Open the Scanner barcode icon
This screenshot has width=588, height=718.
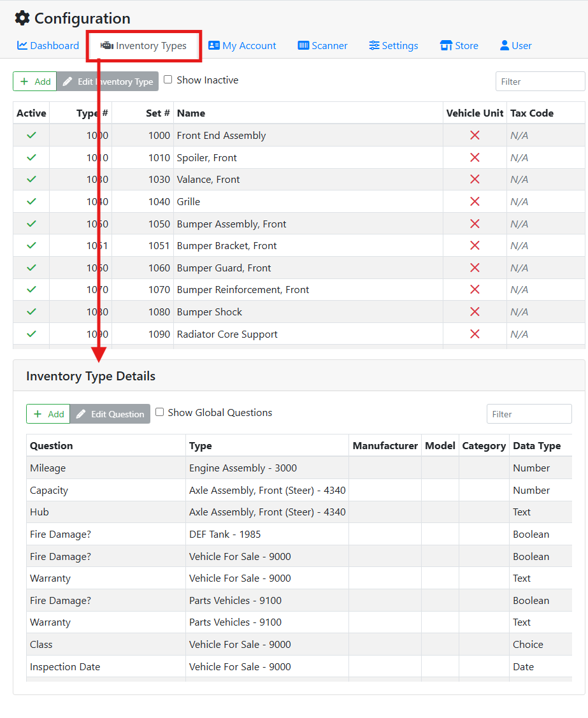point(303,45)
